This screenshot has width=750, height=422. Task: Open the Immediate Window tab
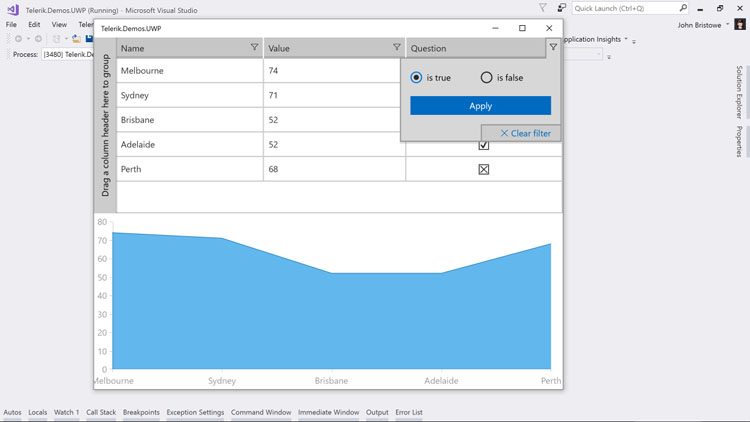click(328, 412)
